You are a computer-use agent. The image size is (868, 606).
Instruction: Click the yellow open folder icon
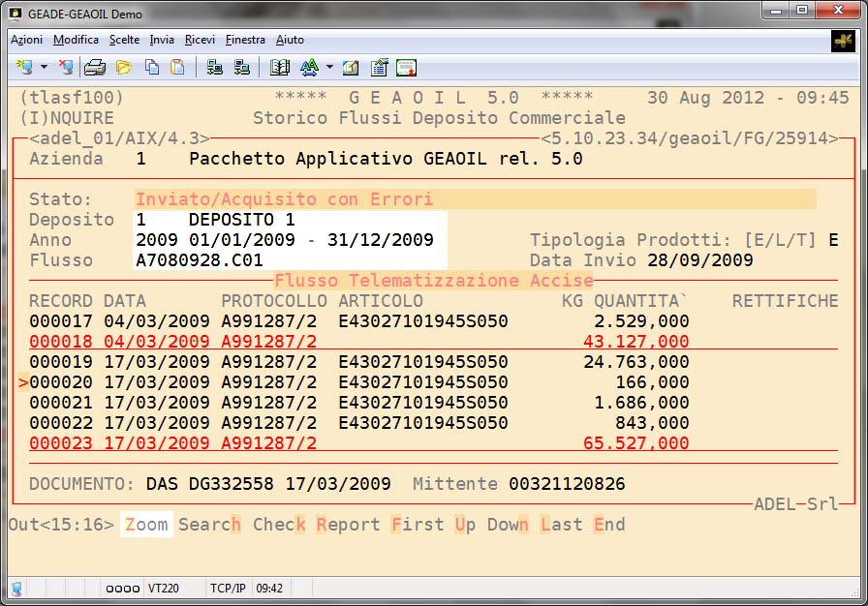[123, 68]
